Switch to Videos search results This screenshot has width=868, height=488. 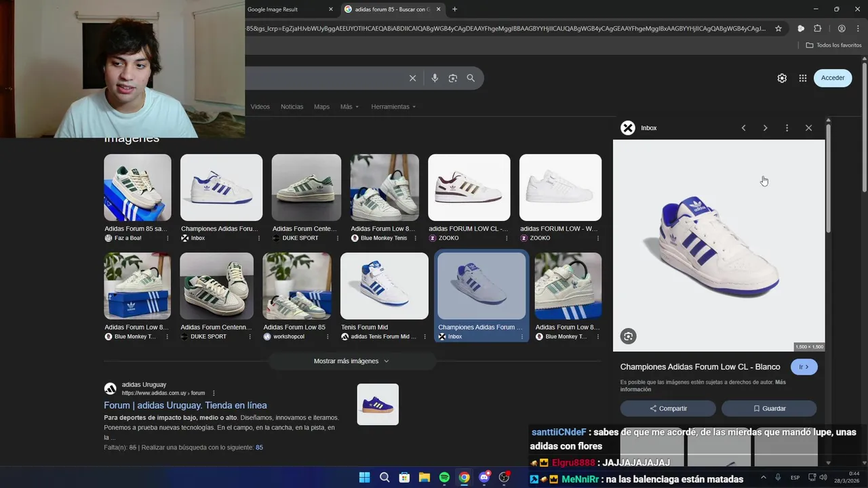260,106
